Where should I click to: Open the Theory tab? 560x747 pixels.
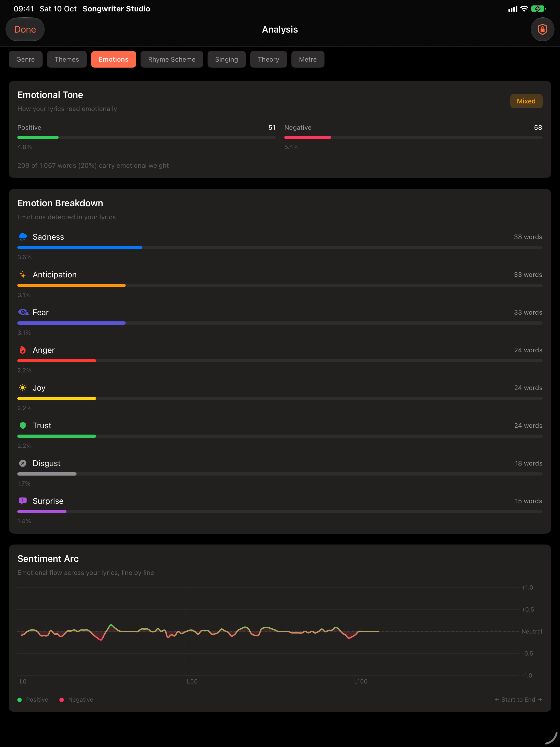click(x=268, y=59)
